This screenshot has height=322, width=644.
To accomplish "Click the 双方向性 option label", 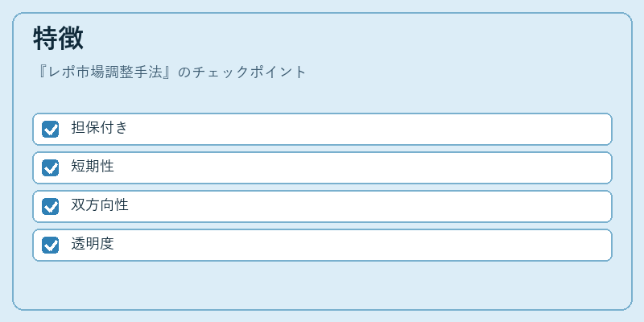I will (x=99, y=205).
